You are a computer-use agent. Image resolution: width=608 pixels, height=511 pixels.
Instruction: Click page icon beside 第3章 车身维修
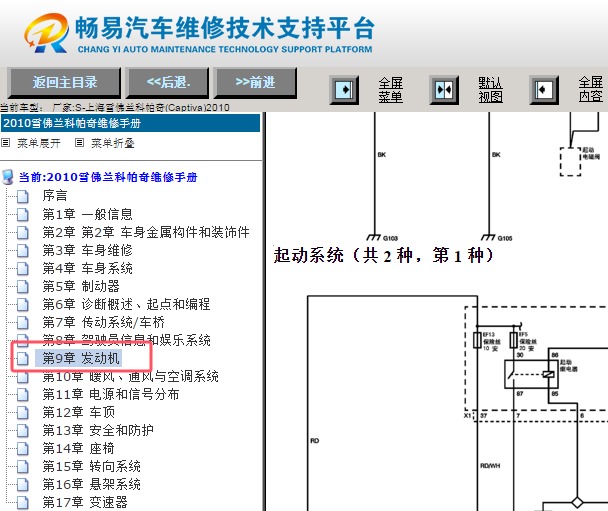pyautogui.click(x=23, y=250)
